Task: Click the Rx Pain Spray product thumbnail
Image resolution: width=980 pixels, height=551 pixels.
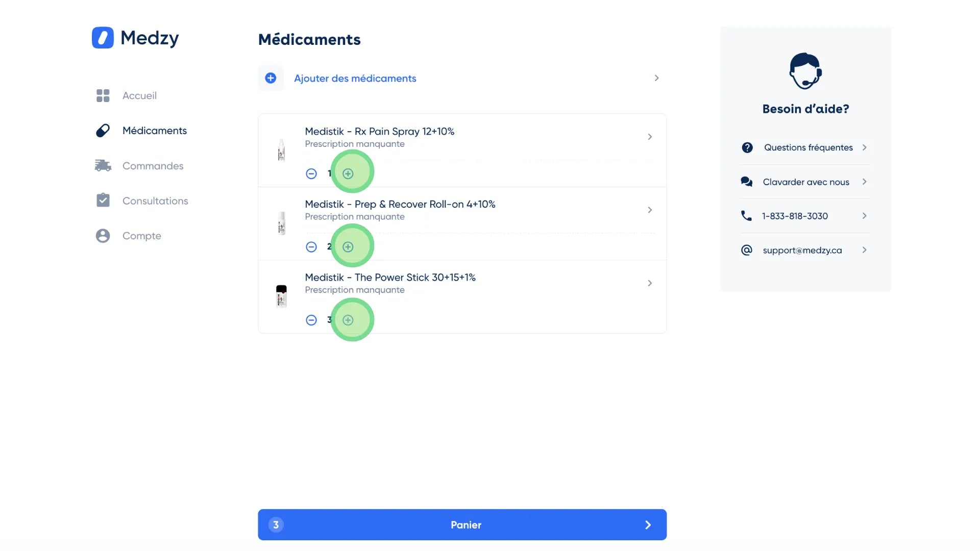Action: [281, 150]
